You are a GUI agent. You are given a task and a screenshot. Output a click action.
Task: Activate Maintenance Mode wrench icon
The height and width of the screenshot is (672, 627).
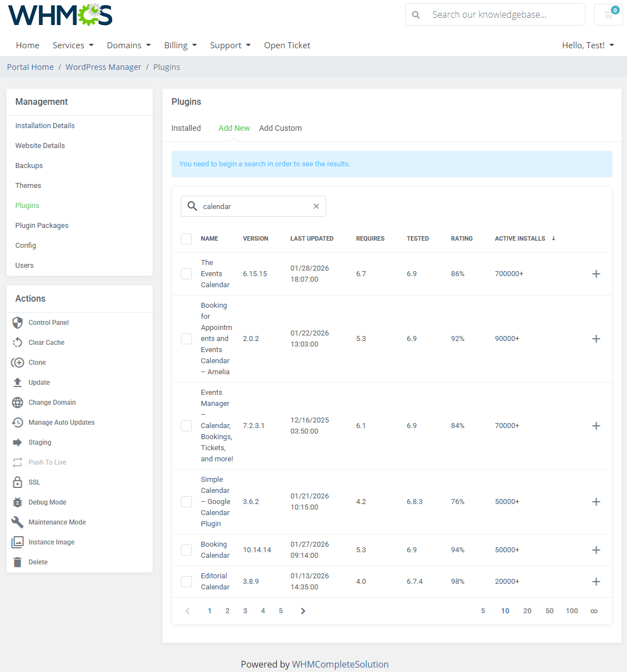point(17,522)
